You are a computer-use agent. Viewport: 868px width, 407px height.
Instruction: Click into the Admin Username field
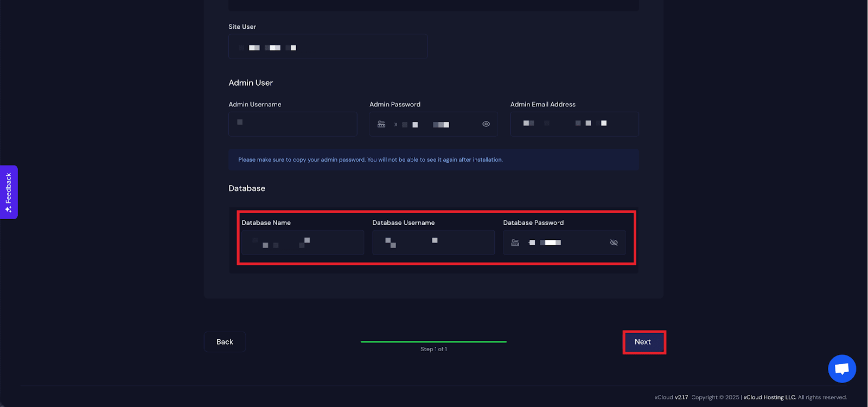tap(292, 124)
